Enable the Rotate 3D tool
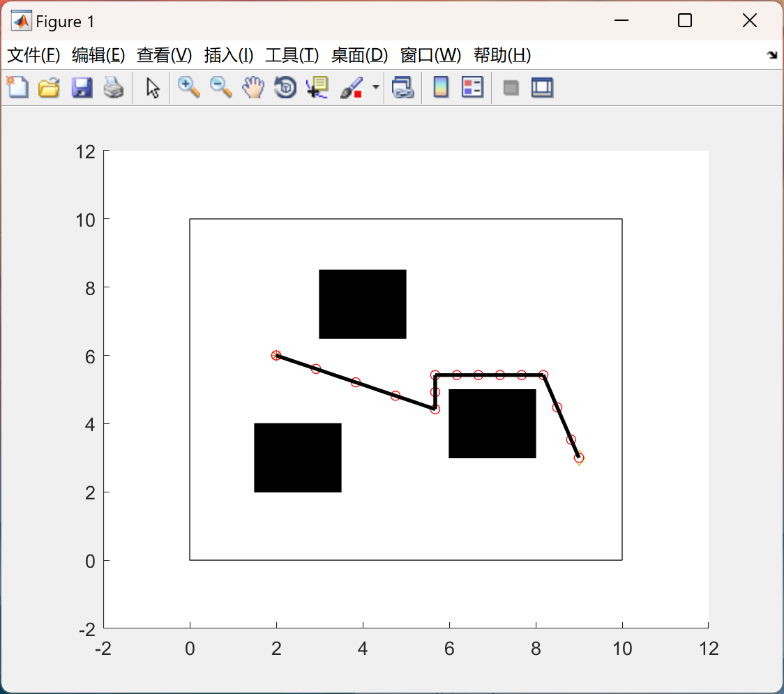784x694 pixels. coord(285,87)
